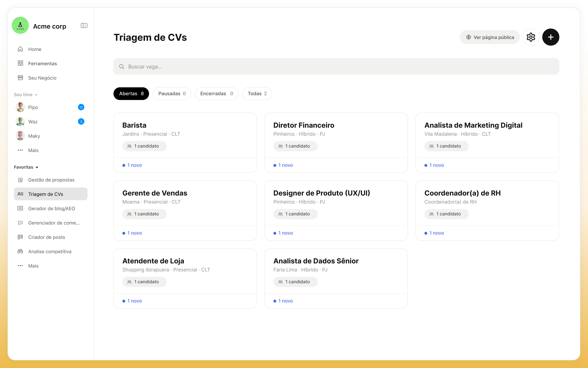This screenshot has height=368, width=588.
Task: Open the Diretor Financeiro job title
Action: pos(304,125)
